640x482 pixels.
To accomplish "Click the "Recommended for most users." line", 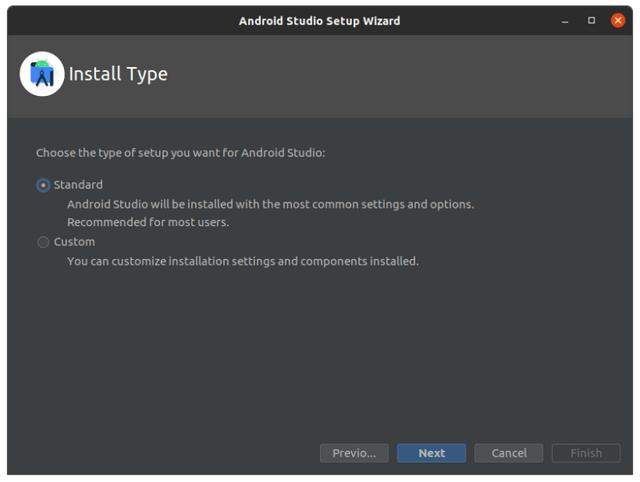I will [148, 222].
